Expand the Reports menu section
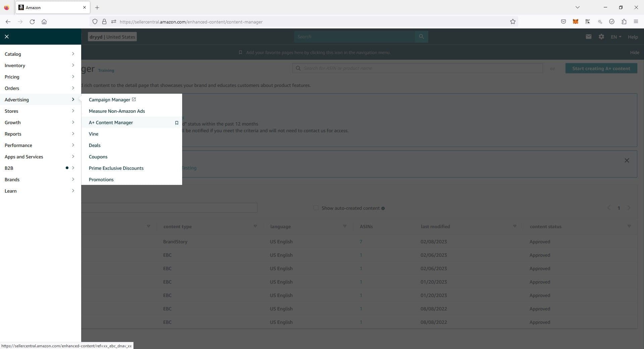Screen dimensions: 644x349 click(x=40, y=134)
